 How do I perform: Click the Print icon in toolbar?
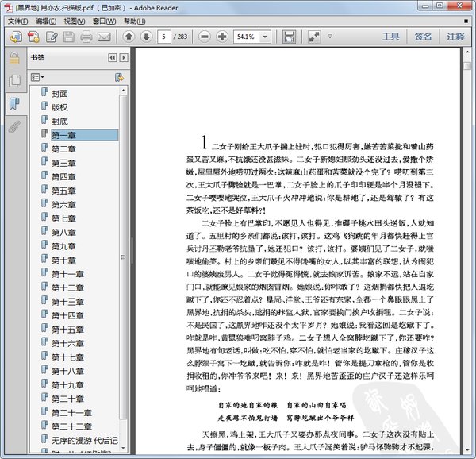click(x=86, y=37)
